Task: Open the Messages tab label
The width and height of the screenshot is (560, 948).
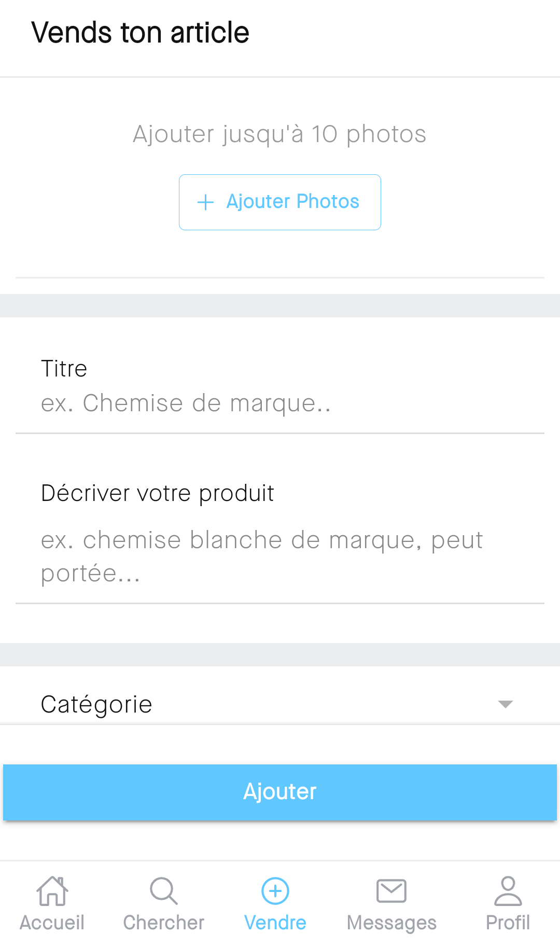Action: pos(391,923)
